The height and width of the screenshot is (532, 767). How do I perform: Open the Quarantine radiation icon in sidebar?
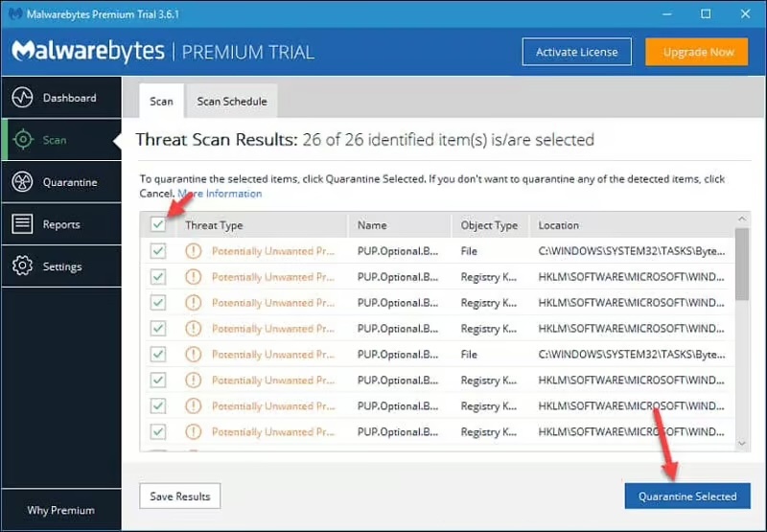click(22, 182)
